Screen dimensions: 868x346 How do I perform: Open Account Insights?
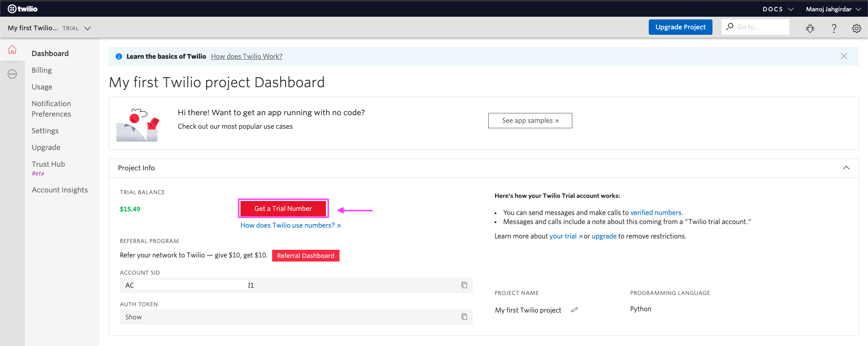60,190
